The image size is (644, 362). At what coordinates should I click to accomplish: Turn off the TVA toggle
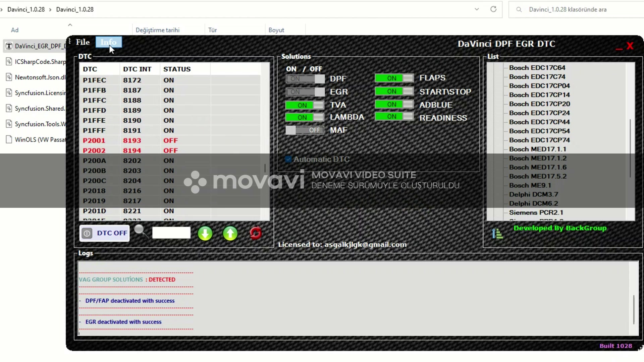click(x=304, y=105)
